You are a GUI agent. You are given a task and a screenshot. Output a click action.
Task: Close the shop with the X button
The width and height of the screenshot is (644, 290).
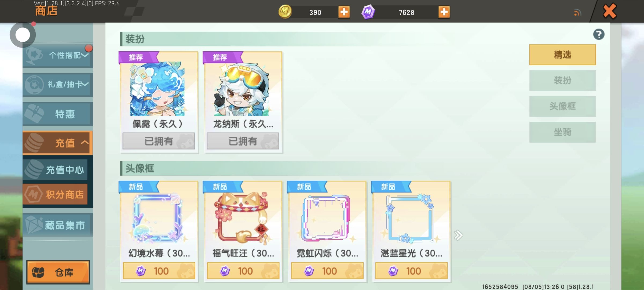[x=610, y=11]
